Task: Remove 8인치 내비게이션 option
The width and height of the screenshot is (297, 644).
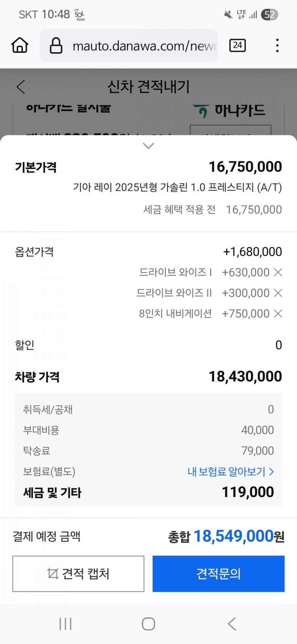Action: pyautogui.click(x=278, y=313)
